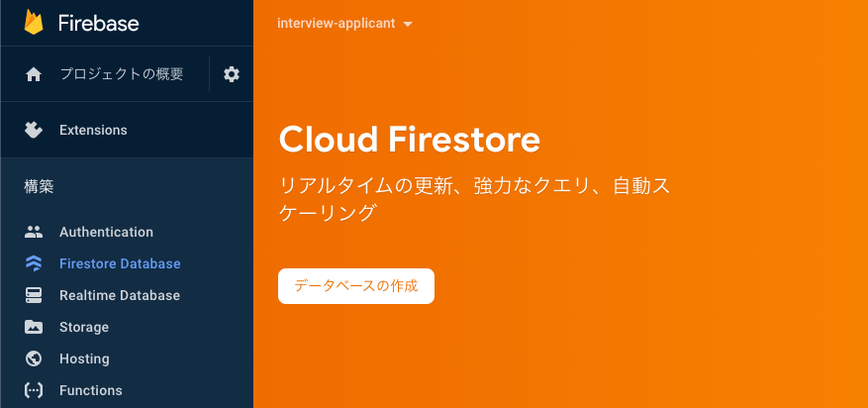Click データベースの作成 button
Image resolution: width=868 pixels, height=408 pixels.
point(356,286)
